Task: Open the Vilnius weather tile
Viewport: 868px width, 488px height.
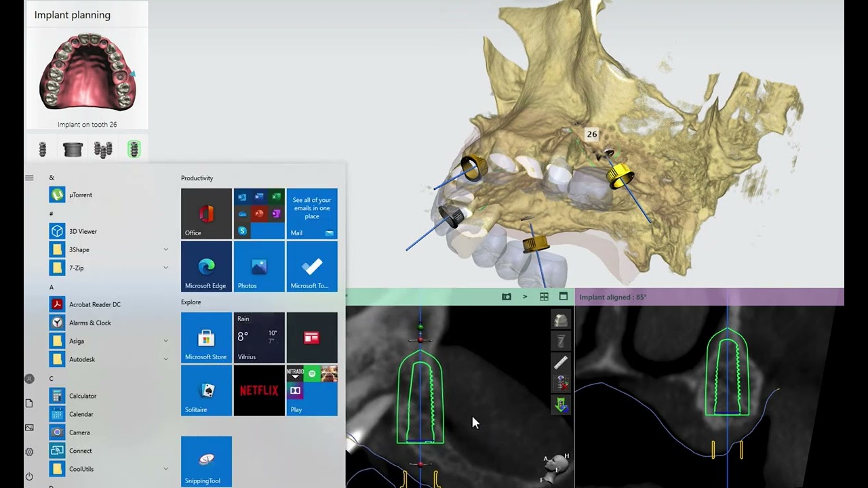Action: pyautogui.click(x=259, y=338)
